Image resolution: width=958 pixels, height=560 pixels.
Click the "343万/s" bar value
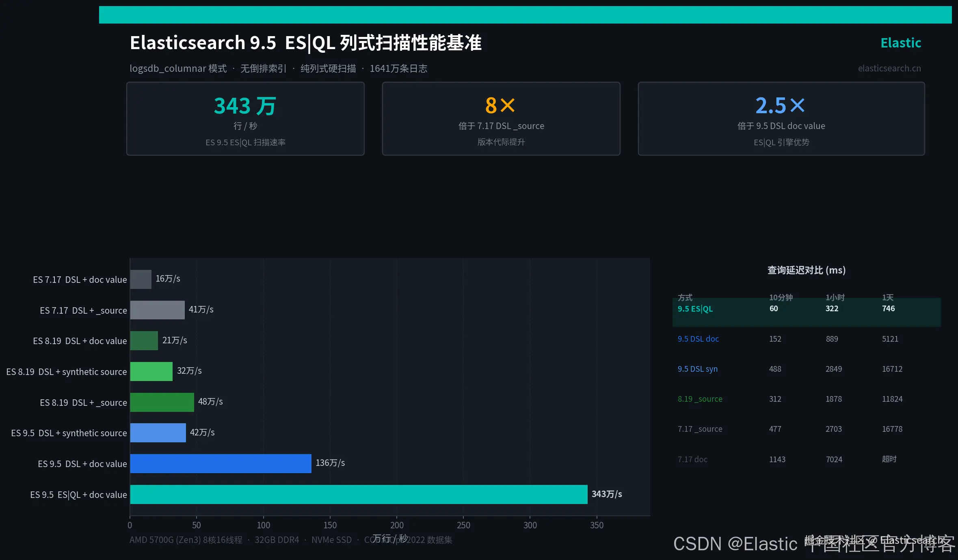coord(607,494)
